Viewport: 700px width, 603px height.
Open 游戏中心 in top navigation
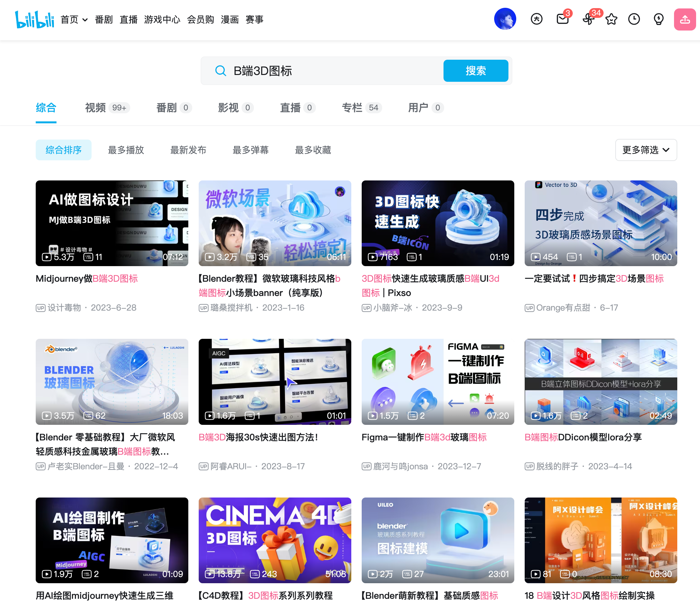[x=162, y=19]
